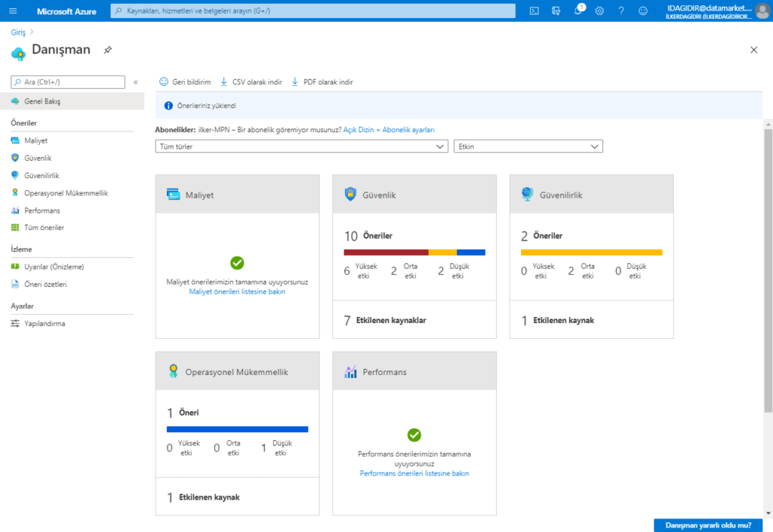Click the global Azure search bar
The width and height of the screenshot is (773, 532).
pyautogui.click(x=313, y=11)
